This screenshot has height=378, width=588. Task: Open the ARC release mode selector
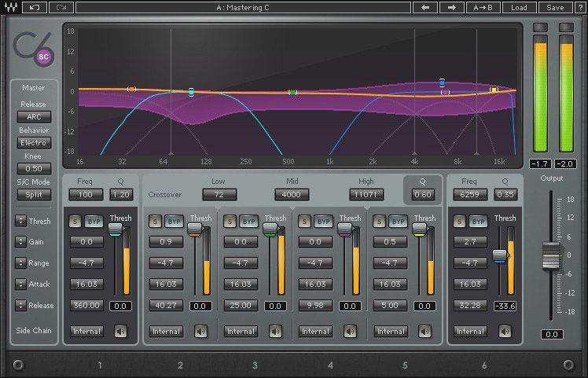point(34,116)
